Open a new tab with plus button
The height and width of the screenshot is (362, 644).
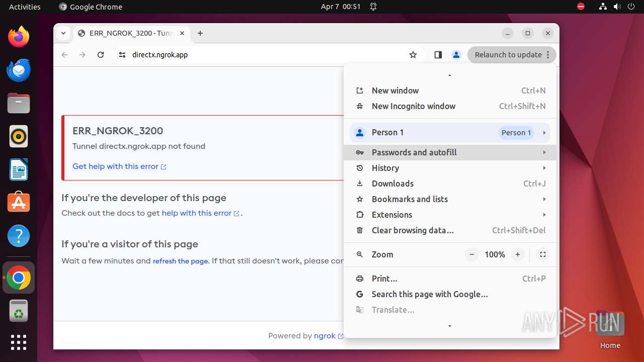[200, 33]
